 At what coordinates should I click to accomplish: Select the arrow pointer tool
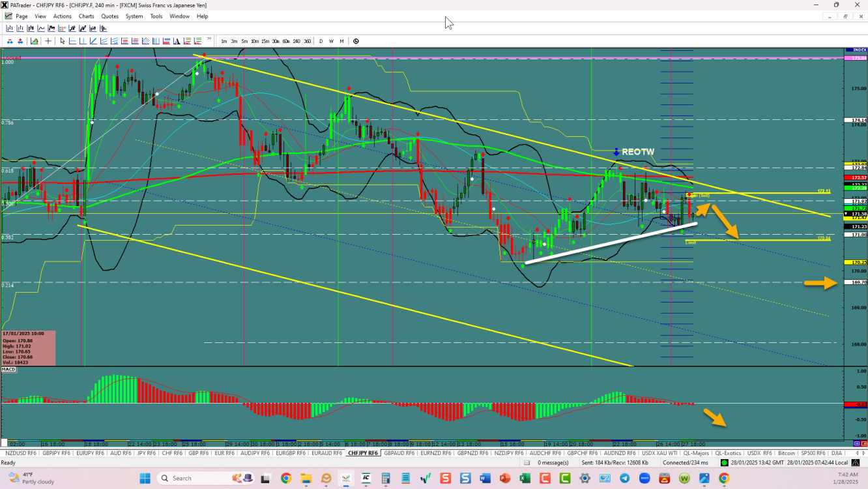(63, 41)
